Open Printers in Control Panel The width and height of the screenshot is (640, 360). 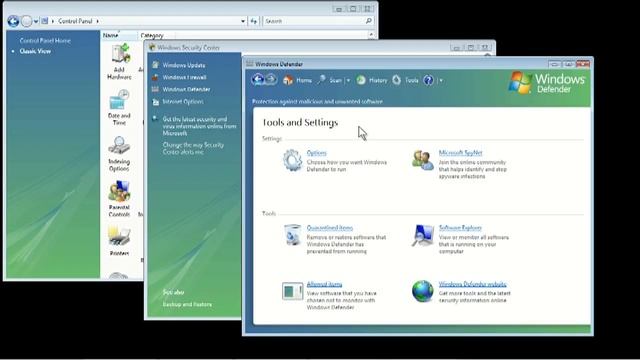tap(119, 241)
